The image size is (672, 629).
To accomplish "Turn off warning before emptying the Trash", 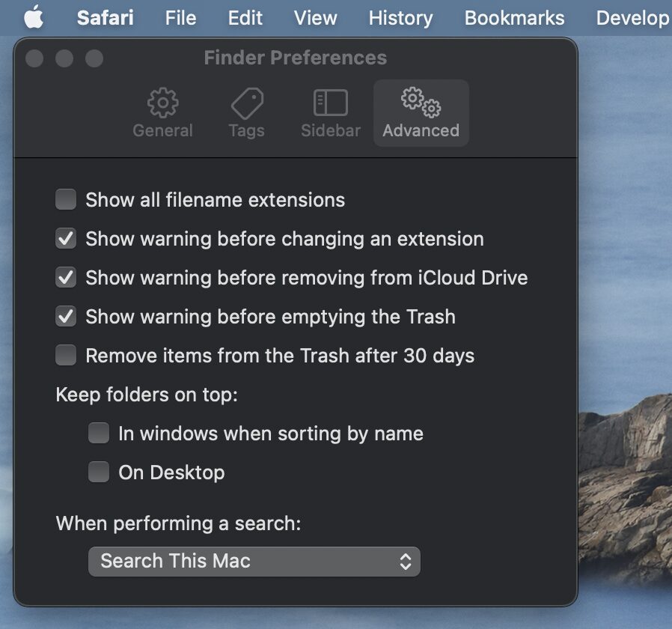I will (x=67, y=317).
